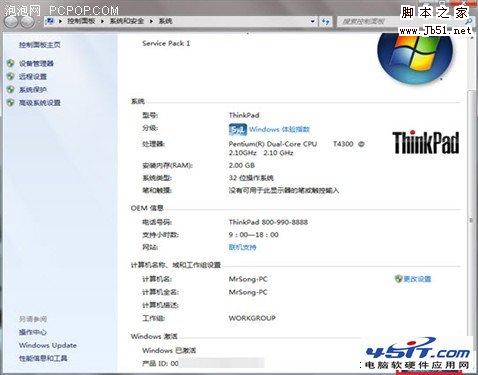Click the ThinkPad model value text

[244, 115]
